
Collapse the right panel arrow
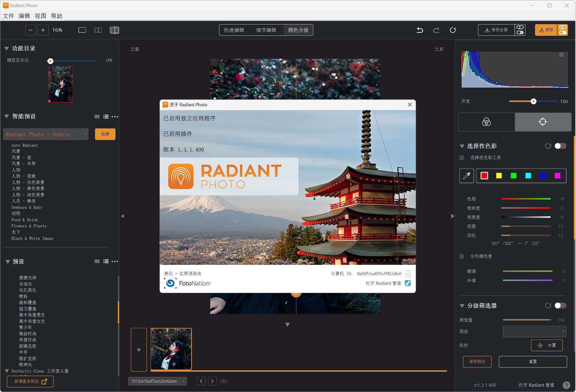click(x=453, y=216)
